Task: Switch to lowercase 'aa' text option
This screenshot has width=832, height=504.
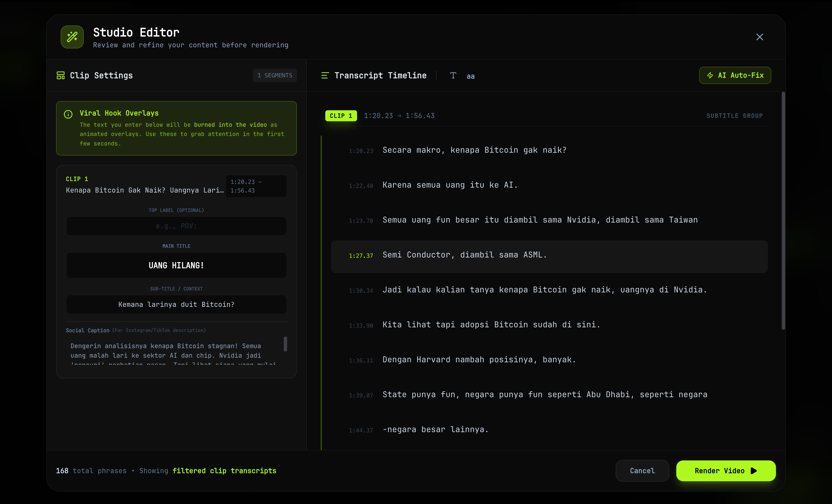Action: [470, 76]
